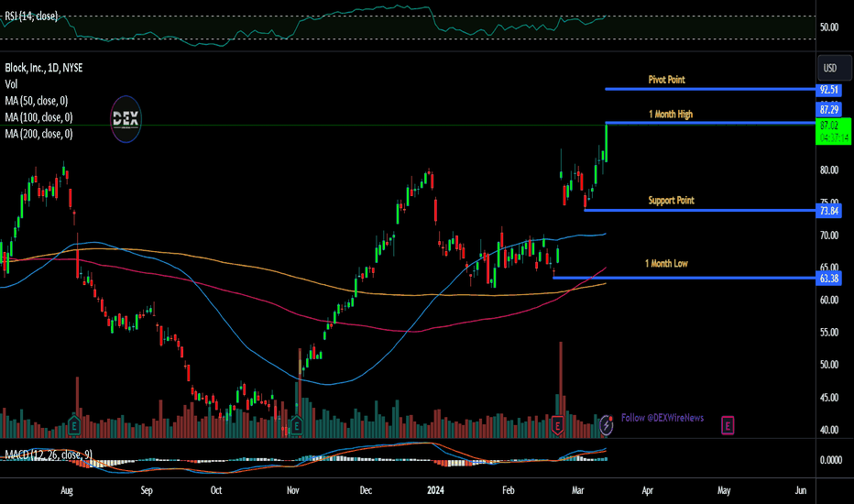
Task: Open the USD currency selector
Action: 834,68
